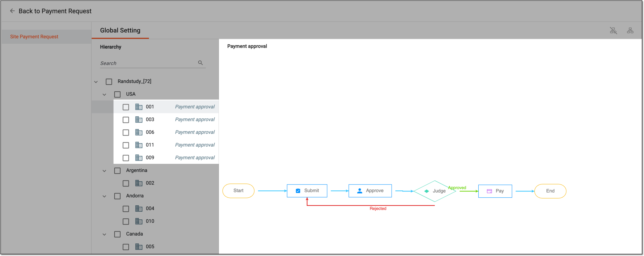Click the search magnifier icon
This screenshot has height=256, width=644.
click(200, 63)
